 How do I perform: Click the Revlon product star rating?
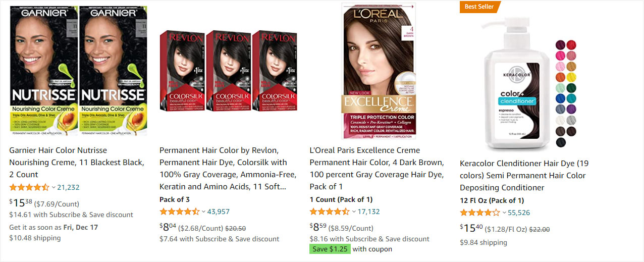pyautogui.click(x=180, y=212)
